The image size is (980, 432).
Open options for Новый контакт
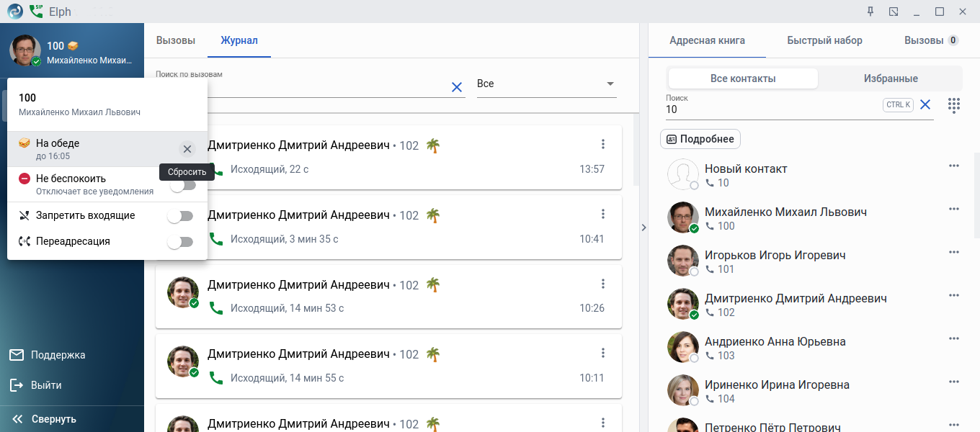tap(954, 166)
